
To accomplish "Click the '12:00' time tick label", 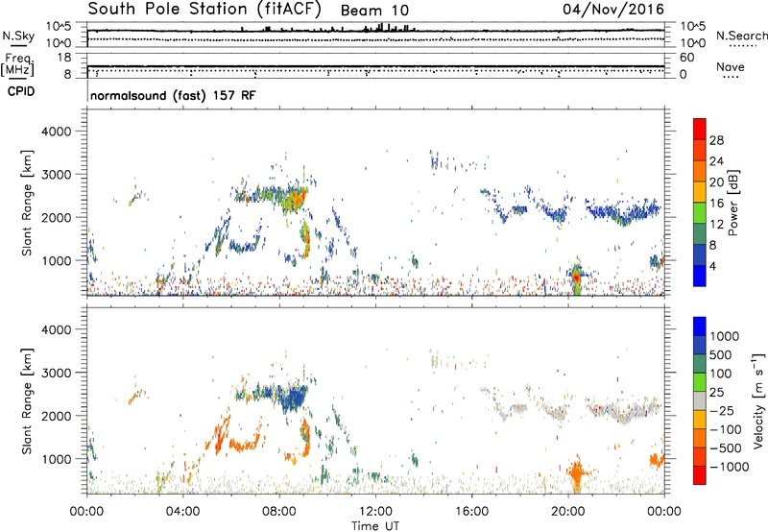I will click(375, 512).
